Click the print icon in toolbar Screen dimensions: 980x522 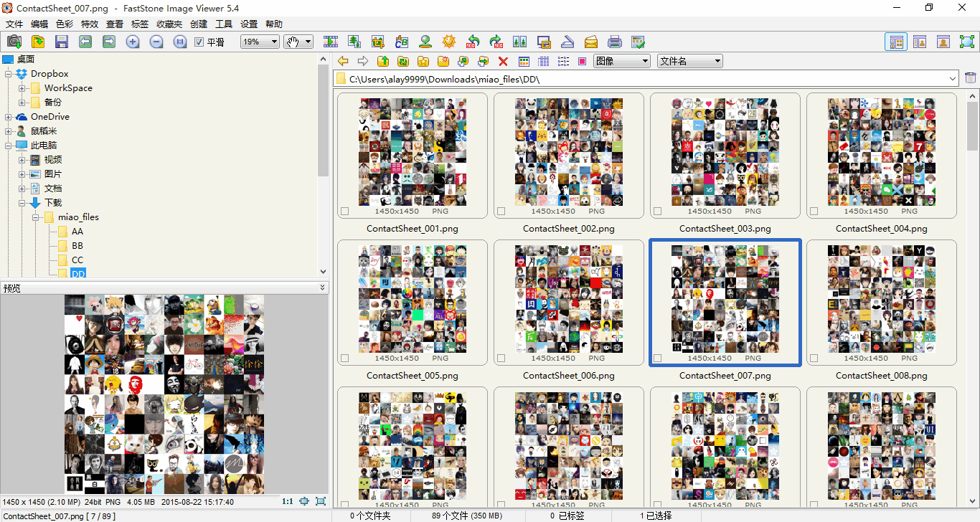coord(615,42)
